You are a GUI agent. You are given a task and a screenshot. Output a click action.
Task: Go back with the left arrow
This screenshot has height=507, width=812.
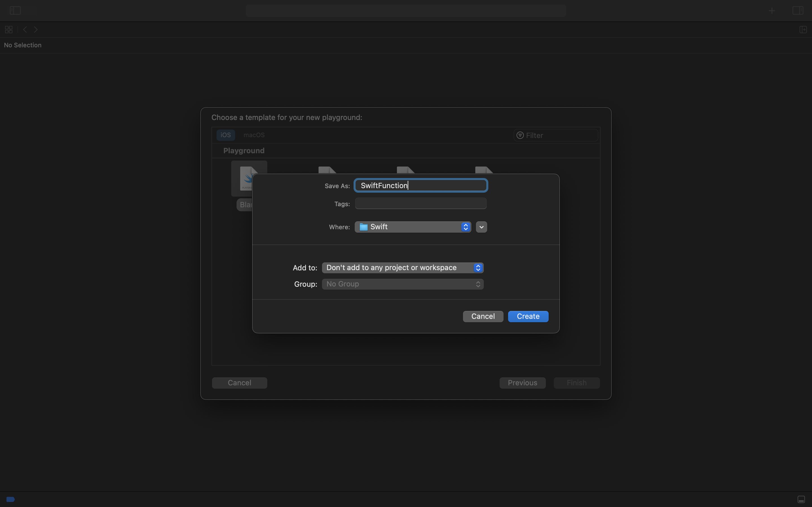point(25,30)
